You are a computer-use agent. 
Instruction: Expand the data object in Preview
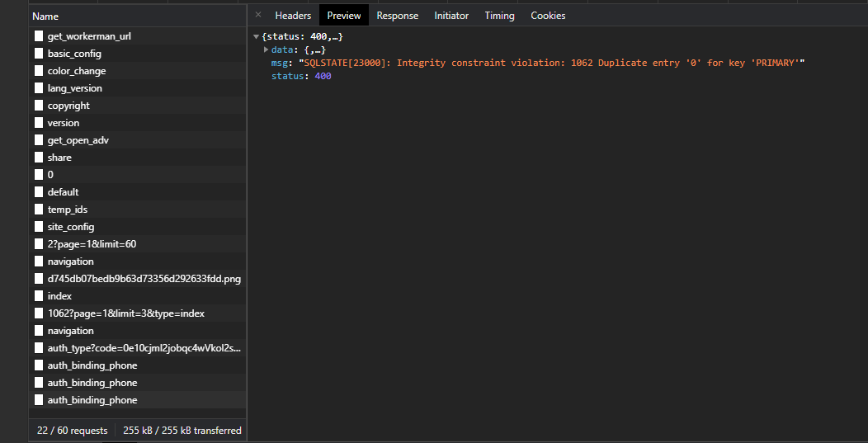[267, 49]
